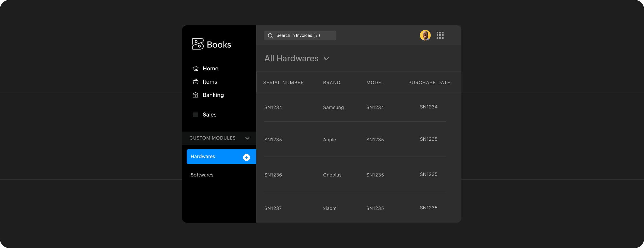
Task: Select Hardwares in the sidebar
Action: point(203,156)
